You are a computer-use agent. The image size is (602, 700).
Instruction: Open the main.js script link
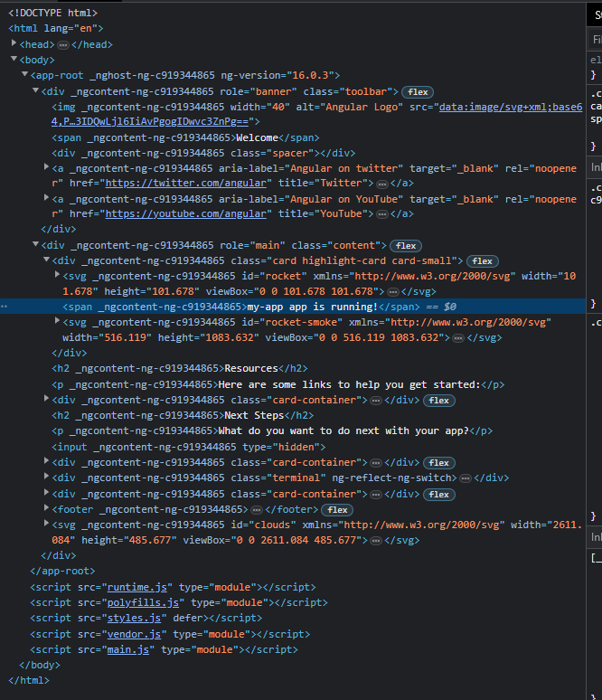pos(128,649)
